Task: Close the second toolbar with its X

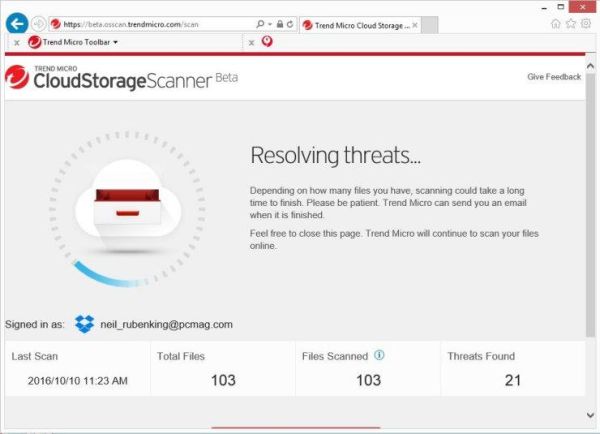Action: pyautogui.click(x=251, y=43)
